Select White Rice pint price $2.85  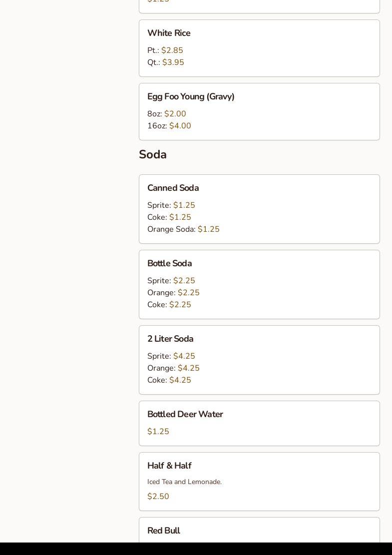click(172, 50)
